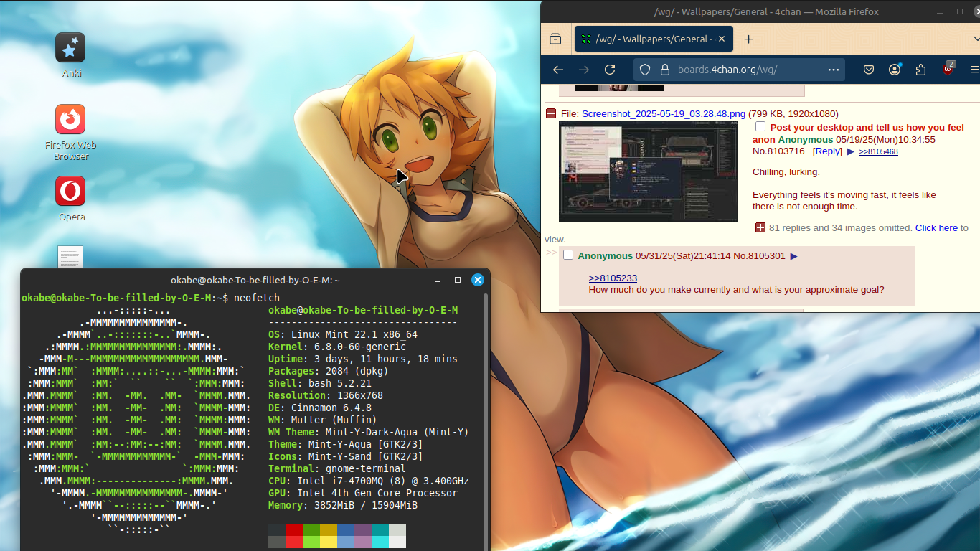This screenshot has height=551, width=980.
Task: Expand omitted replies with red plus icon
Action: tap(760, 227)
